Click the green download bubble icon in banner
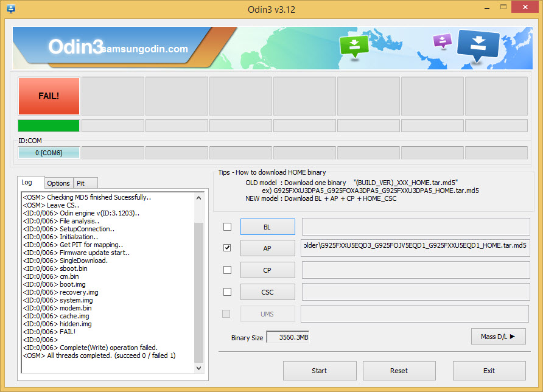The width and height of the screenshot is (543, 392). [x=354, y=47]
